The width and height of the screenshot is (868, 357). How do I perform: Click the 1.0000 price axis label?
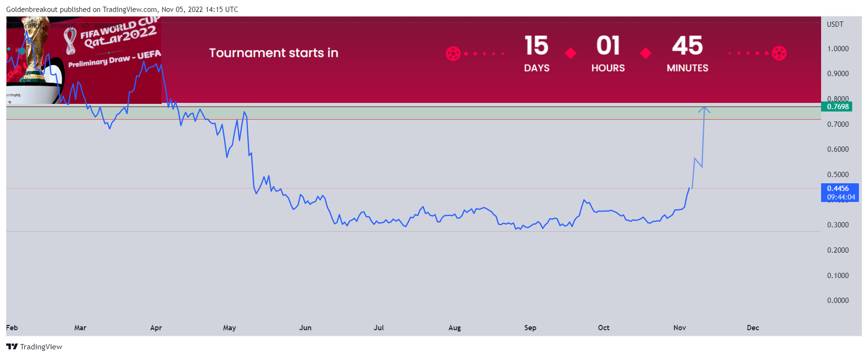coord(838,49)
